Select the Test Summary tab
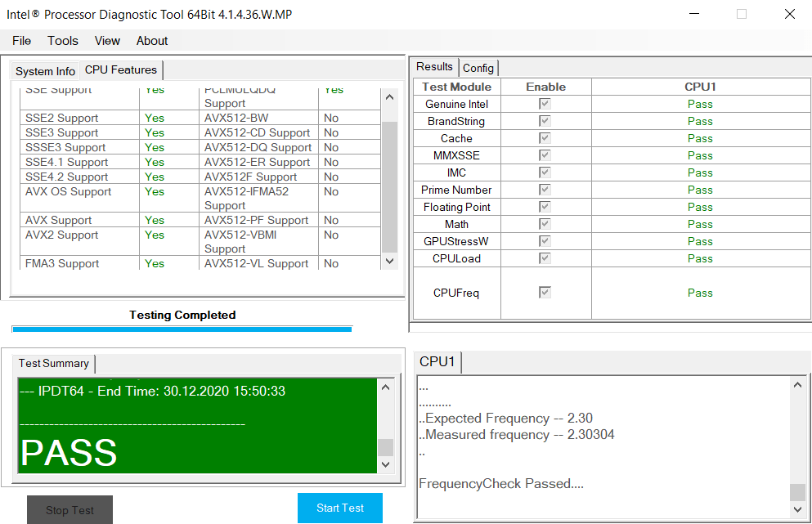 tap(54, 364)
